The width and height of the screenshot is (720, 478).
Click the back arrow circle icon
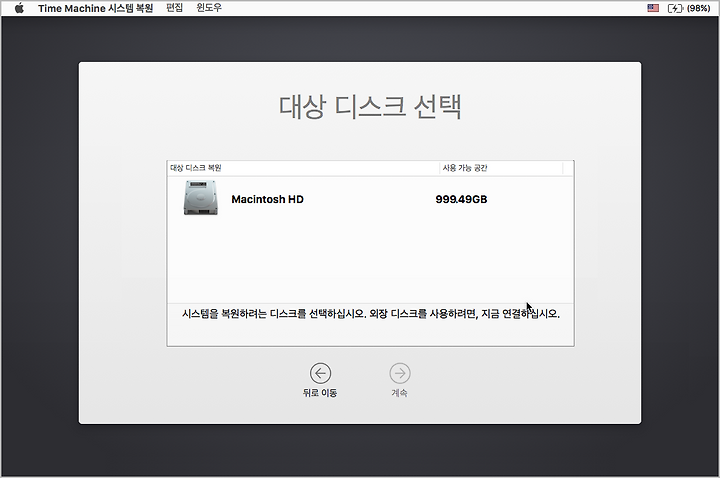[320, 373]
